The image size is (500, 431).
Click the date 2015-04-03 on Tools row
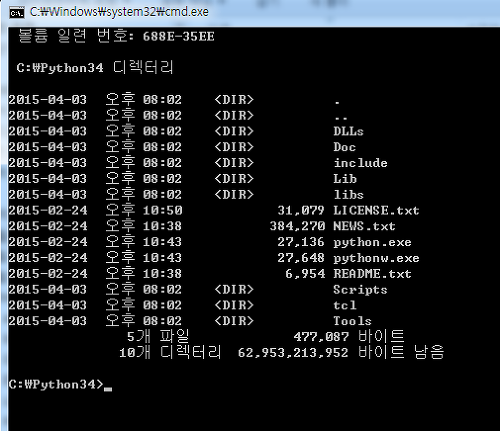tap(48, 321)
